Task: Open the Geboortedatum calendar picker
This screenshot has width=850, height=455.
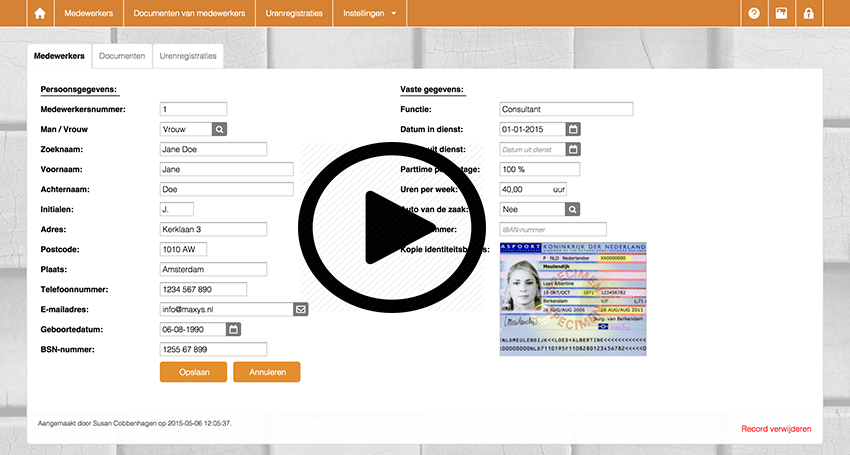Action: tap(233, 329)
